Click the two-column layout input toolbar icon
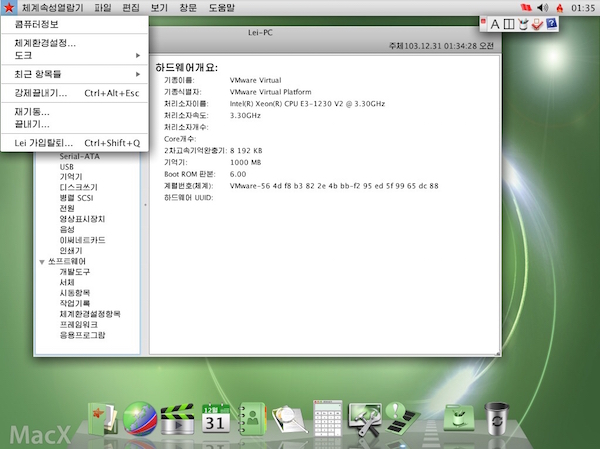The width and height of the screenshot is (600, 449). tap(509, 24)
